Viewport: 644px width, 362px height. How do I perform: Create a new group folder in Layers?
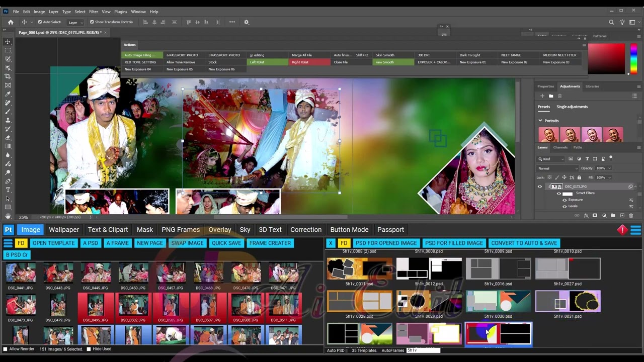(613, 215)
